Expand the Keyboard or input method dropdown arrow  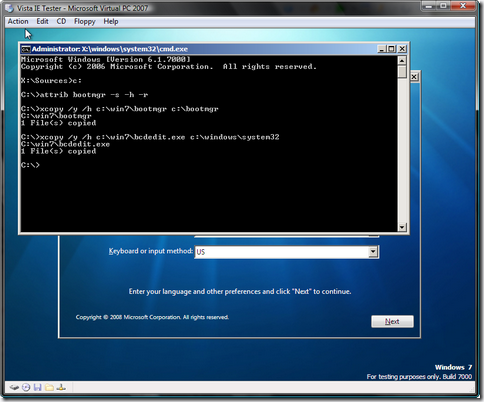373,252
